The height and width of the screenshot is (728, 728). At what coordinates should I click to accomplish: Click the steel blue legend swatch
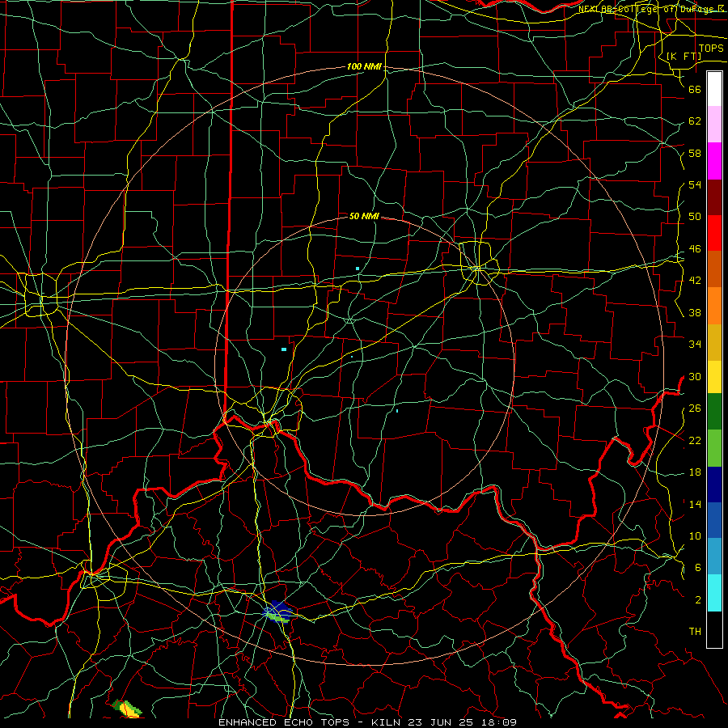(x=714, y=557)
